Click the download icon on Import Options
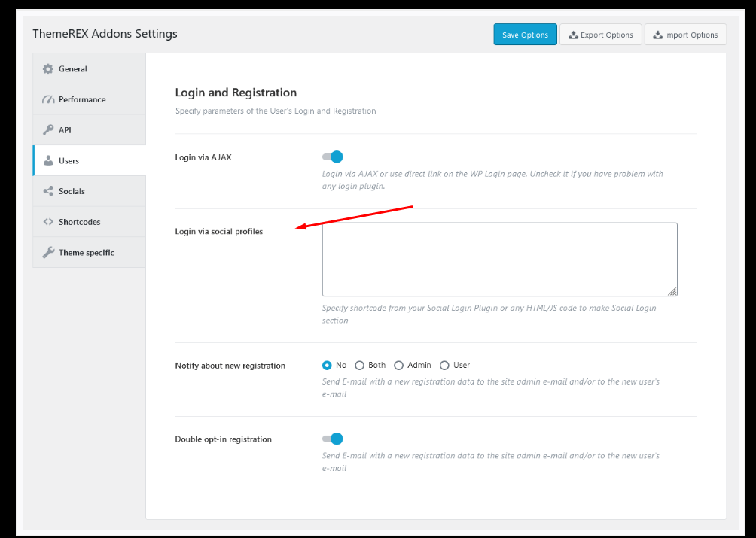 coord(657,35)
